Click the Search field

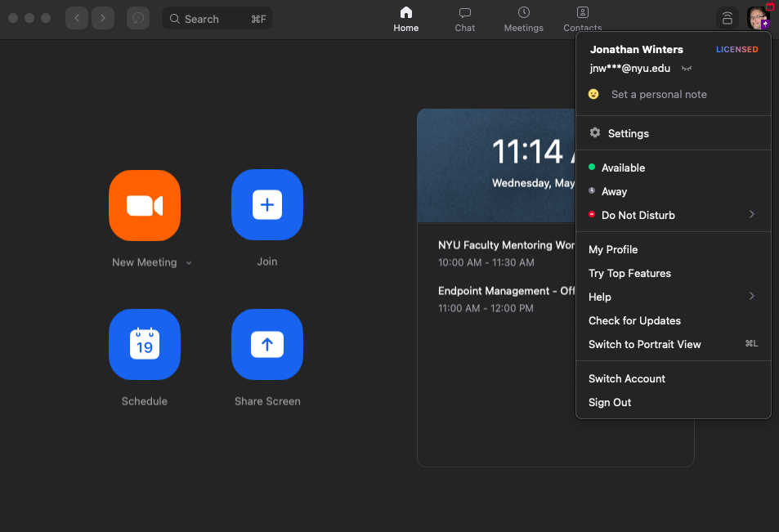[217, 18]
